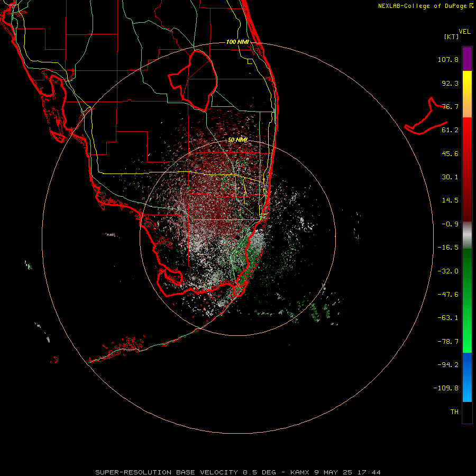The width and height of the screenshot is (476, 476).
Task: Click the 45.6 velocity scale value
Action: click(x=450, y=153)
